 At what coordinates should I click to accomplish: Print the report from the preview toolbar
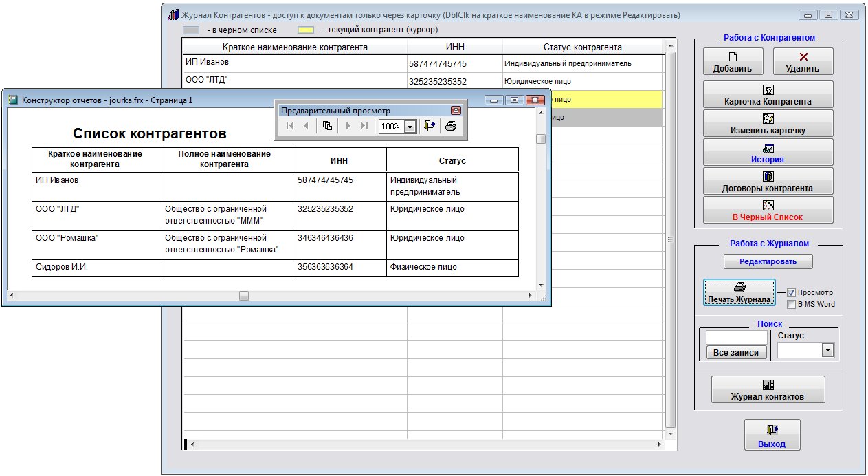[x=451, y=126]
